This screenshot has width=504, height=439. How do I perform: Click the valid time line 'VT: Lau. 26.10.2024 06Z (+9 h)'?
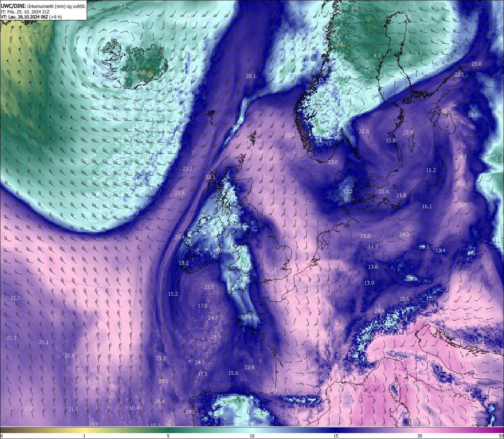click(31, 17)
